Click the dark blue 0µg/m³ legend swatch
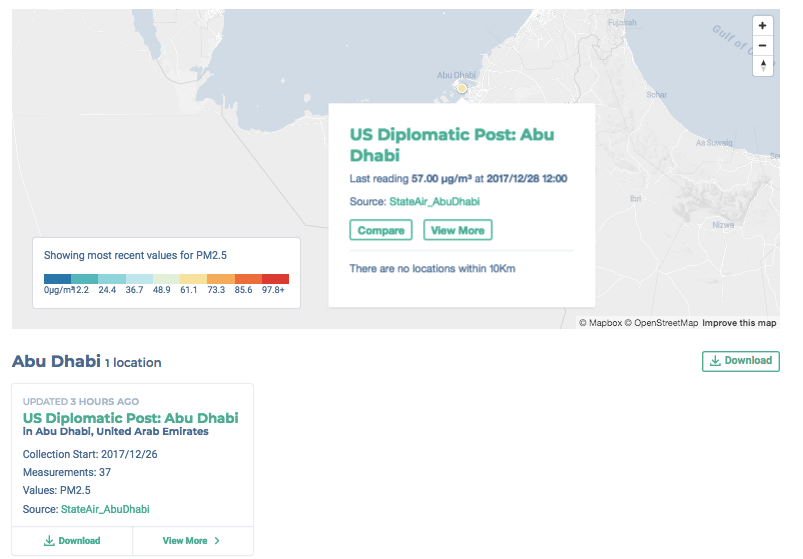The height and width of the screenshot is (559, 803). click(x=57, y=279)
